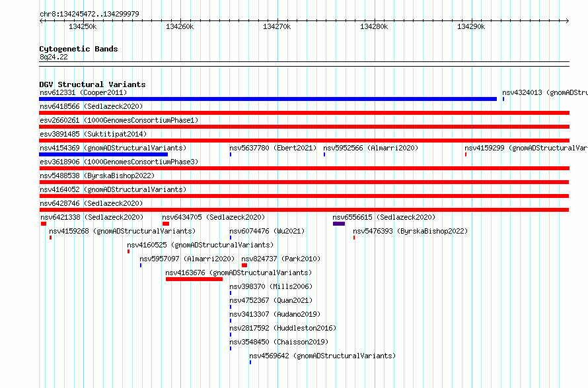The height and width of the screenshot is (388, 588).
Task: Click nsv2817592 (Huddleston2016) label
Action: pyautogui.click(x=283, y=328)
